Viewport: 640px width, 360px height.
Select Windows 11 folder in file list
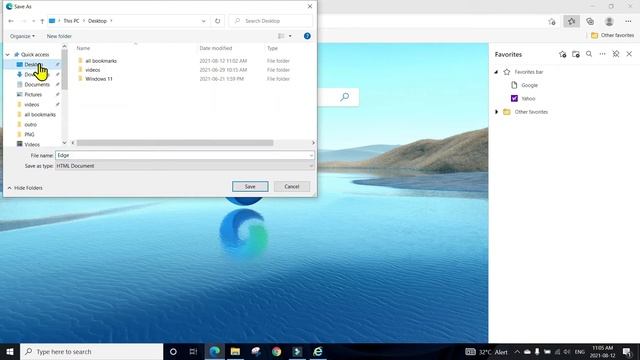(x=99, y=79)
